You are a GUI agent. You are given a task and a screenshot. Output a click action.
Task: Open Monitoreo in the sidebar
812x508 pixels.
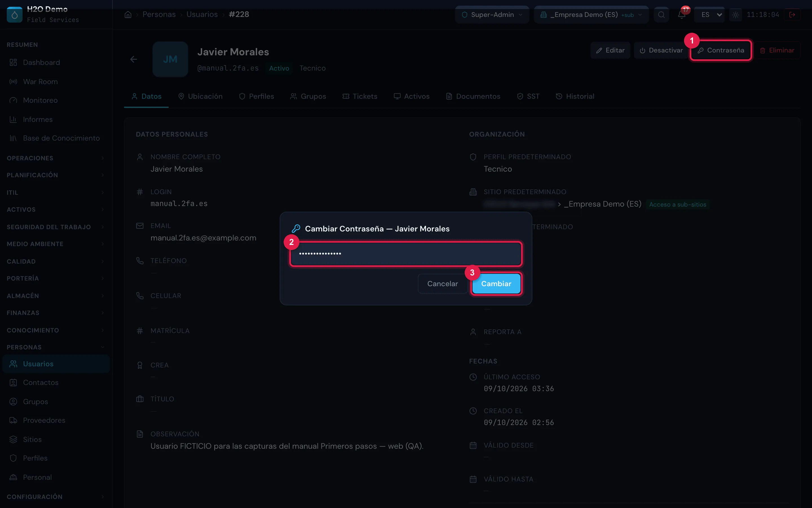(x=56, y=100)
